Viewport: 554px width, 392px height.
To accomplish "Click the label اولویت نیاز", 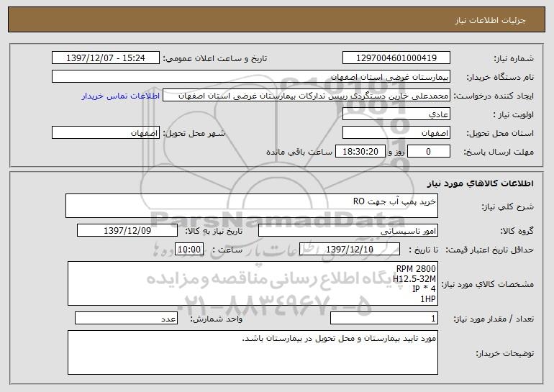I will [x=514, y=114].
